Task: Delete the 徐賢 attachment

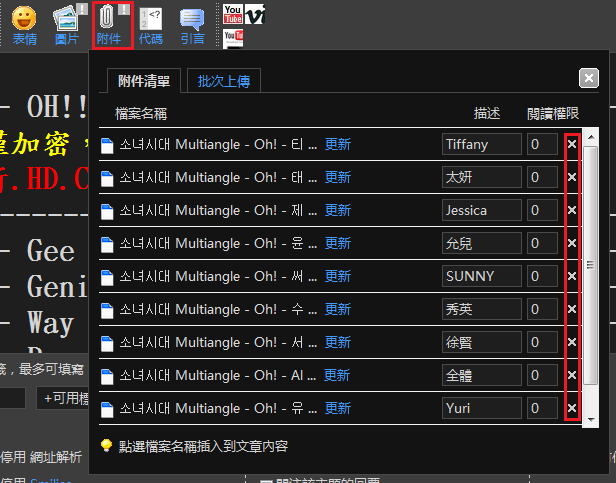Action: (572, 342)
